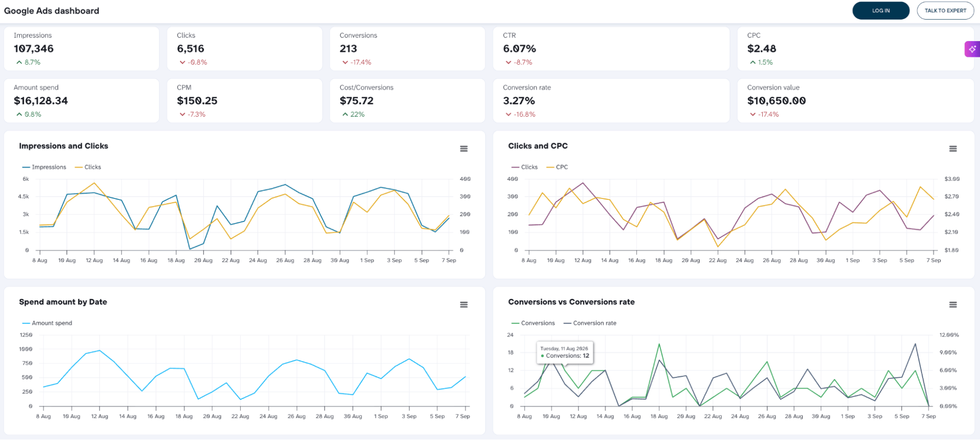980x440 pixels.
Task: Click 26 Aug label on Impressions chart axis
Action: tap(285, 261)
